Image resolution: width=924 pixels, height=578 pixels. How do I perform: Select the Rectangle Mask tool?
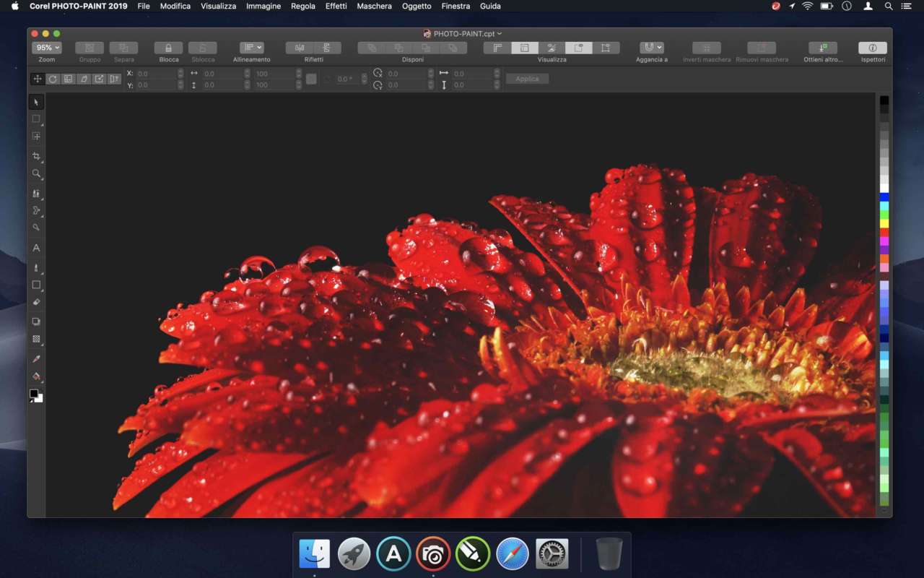click(36, 118)
